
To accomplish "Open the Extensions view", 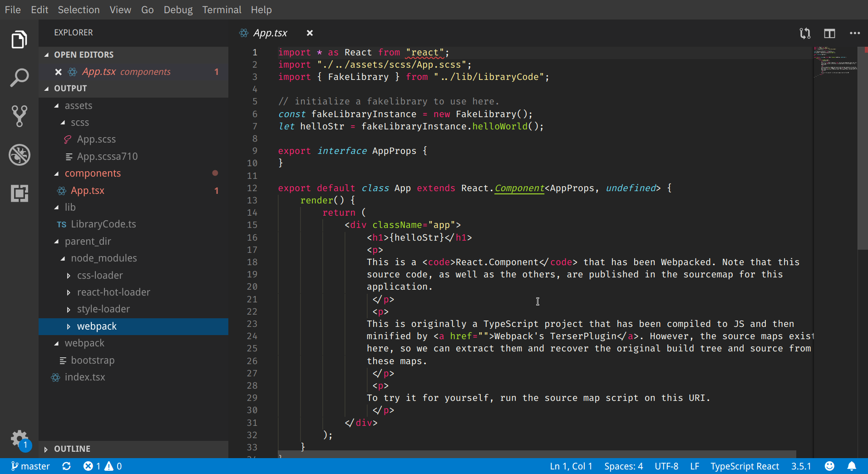I will pos(19,193).
